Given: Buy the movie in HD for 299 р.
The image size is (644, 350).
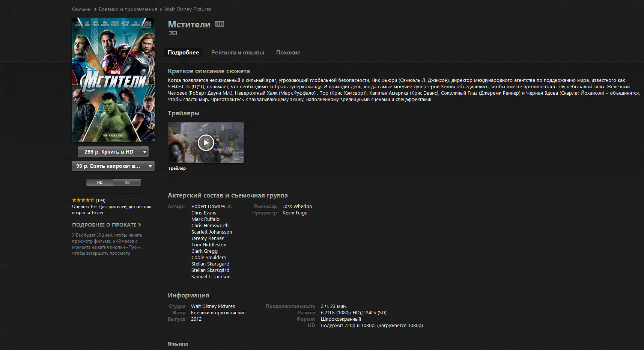Looking at the screenshot, I should 109,152.
